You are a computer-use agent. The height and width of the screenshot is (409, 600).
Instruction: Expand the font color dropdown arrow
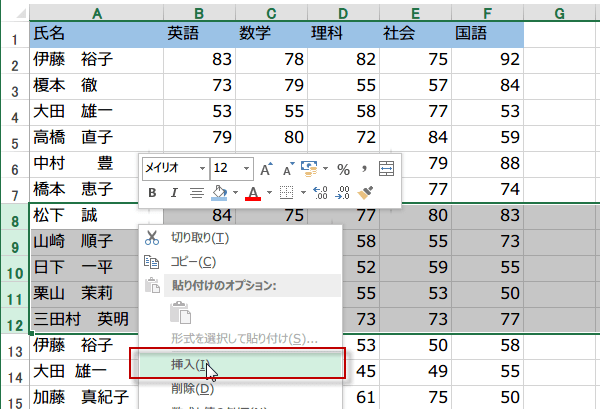[269, 193]
